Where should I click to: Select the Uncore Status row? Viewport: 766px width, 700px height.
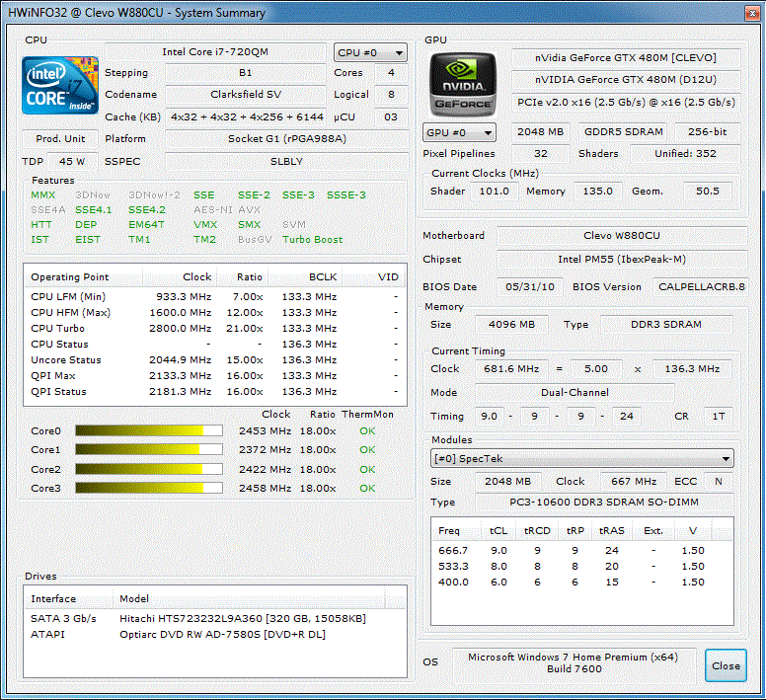(x=215, y=360)
